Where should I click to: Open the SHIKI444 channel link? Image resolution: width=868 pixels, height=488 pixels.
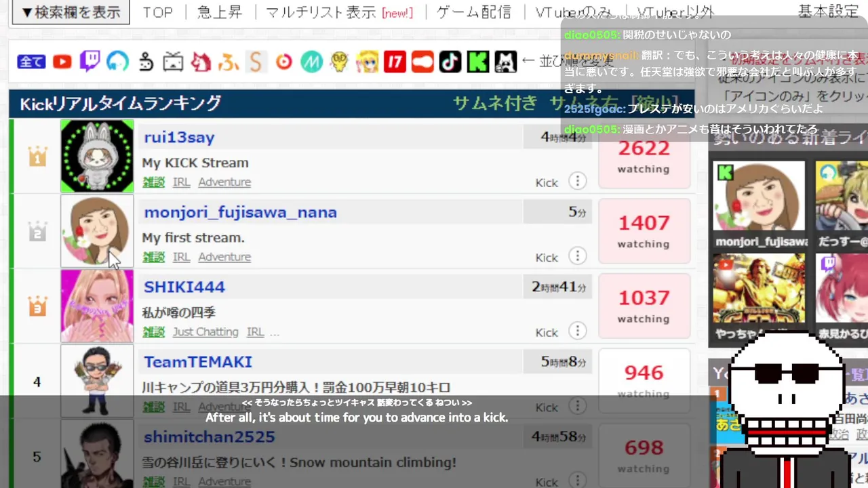point(184,287)
